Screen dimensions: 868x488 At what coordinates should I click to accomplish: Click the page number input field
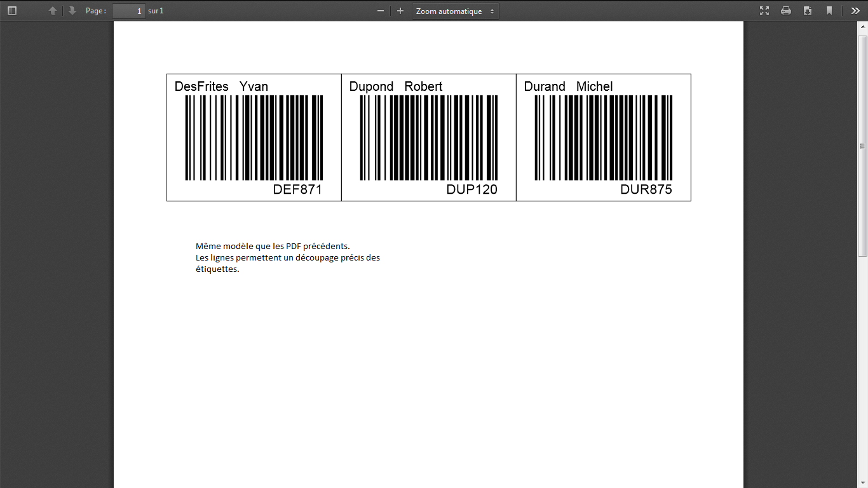coord(129,11)
